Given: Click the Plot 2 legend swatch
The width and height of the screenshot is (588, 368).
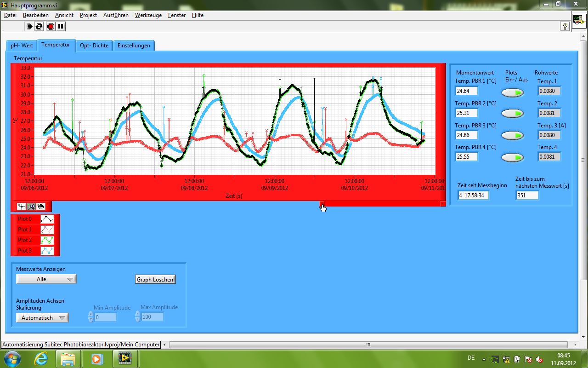Looking at the screenshot, I should click(x=47, y=240).
